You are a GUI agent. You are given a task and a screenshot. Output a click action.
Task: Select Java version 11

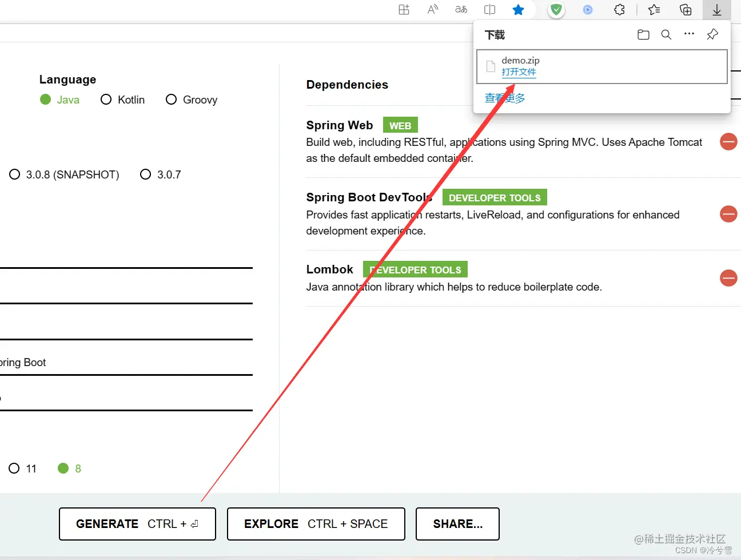tap(23, 468)
